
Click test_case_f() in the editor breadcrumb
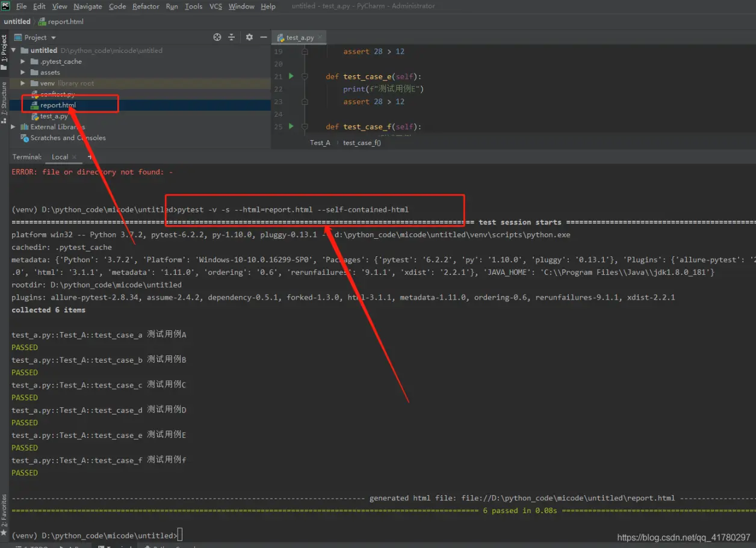[362, 143]
